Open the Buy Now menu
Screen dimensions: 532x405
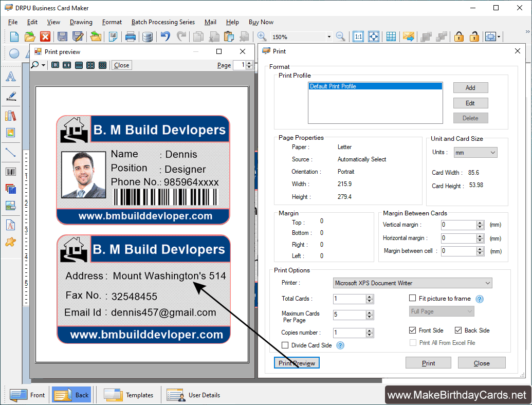(261, 22)
